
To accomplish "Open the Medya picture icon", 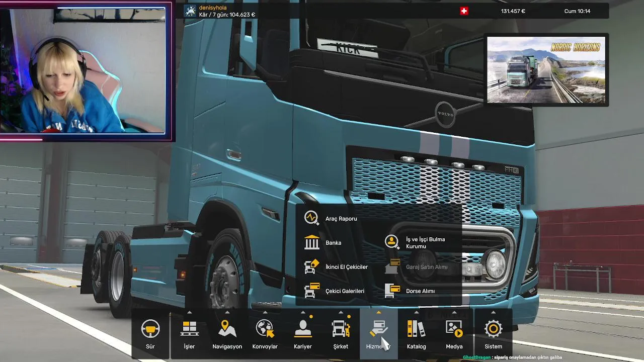I will 454,329.
